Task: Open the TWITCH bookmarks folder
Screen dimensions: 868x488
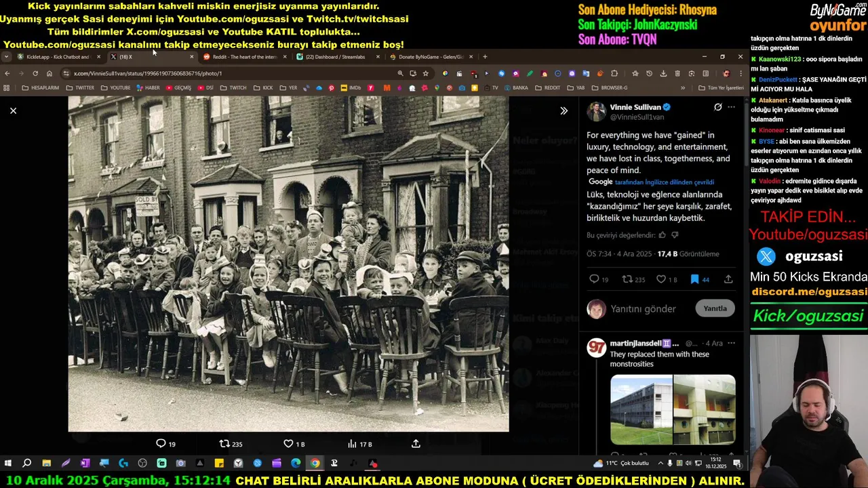Action: (233, 88)
